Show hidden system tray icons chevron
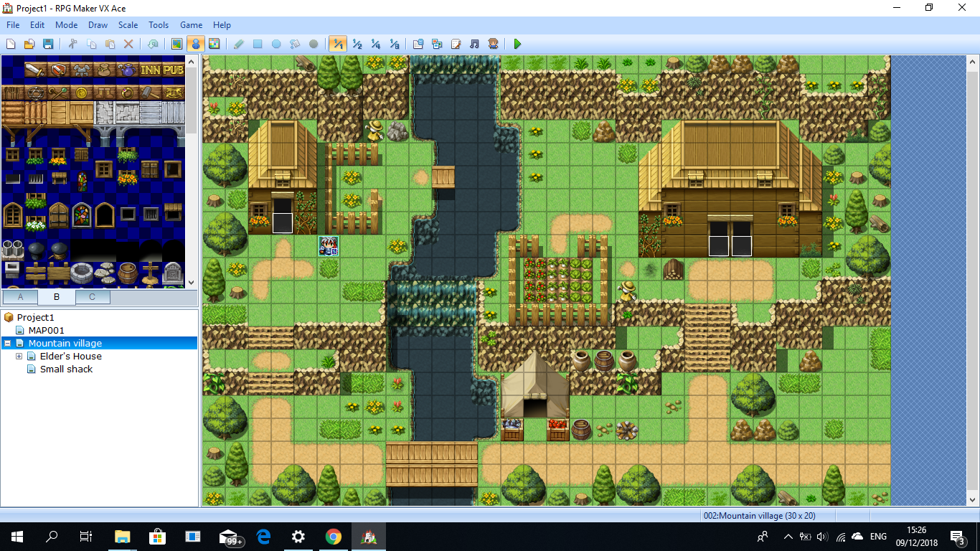The height and width of the screenshot is (551, 980). click(788, 536)
